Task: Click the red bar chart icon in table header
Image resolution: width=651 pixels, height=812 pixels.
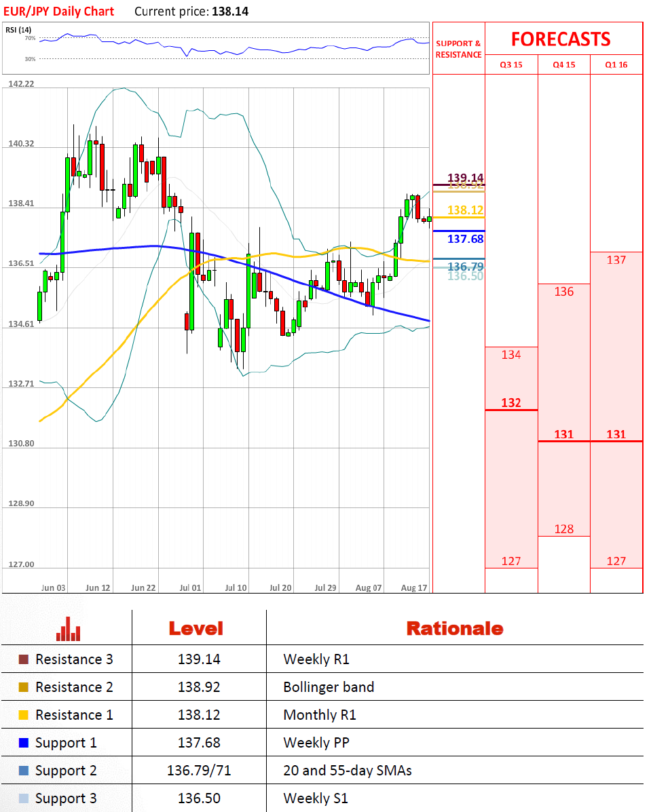Action: click(x=69, y=629)
